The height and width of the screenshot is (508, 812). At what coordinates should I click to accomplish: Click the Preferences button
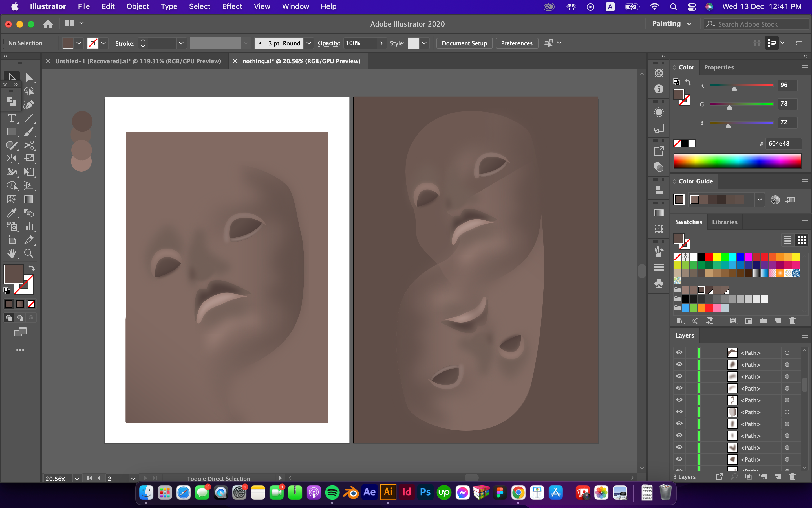pos(517,43)
